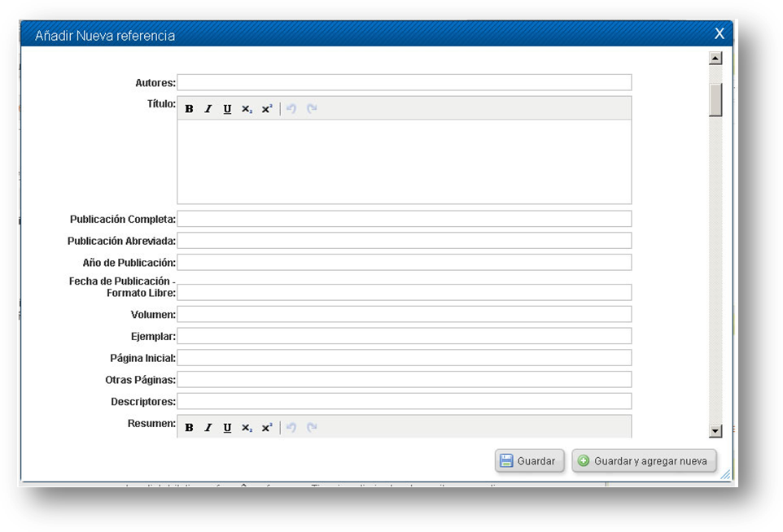Focus the Año de Publicación field
783x532 pixels.
click(405, 262)
